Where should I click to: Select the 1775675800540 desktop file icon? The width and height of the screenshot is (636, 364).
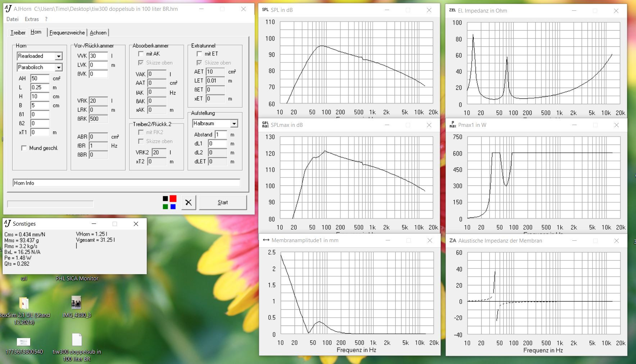pyautogui.click(x=24, y=342)
